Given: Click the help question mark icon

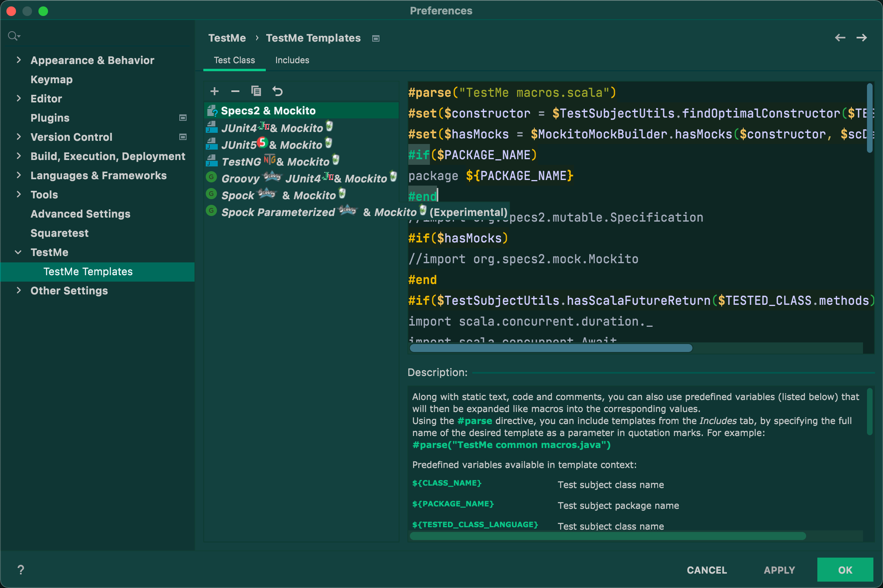Looking at the screenshot, I should click(x=21, y=570).
